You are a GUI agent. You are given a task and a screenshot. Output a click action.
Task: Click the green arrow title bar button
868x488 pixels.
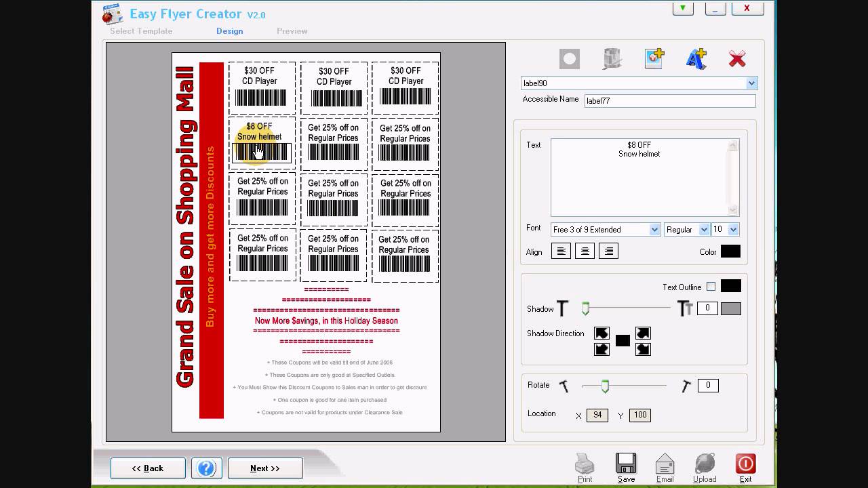point(683,8)
